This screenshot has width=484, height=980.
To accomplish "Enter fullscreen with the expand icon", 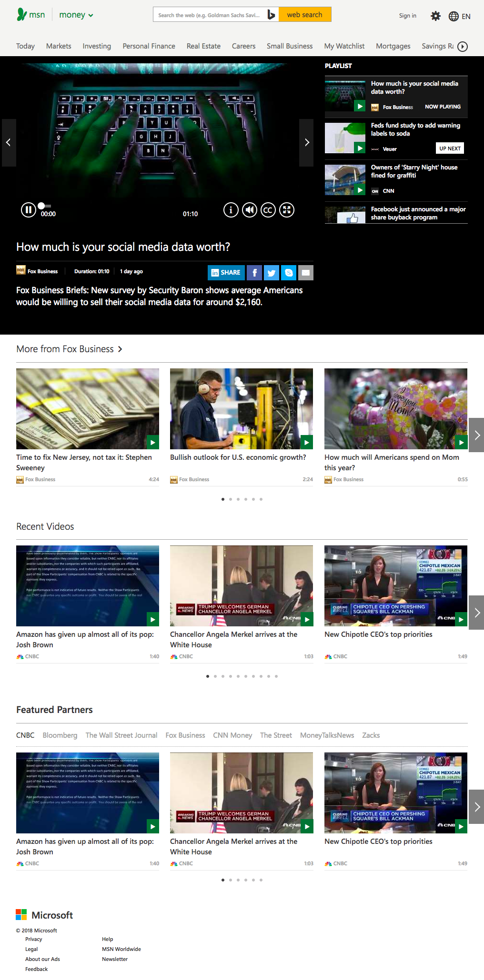I will pos(287,209).
